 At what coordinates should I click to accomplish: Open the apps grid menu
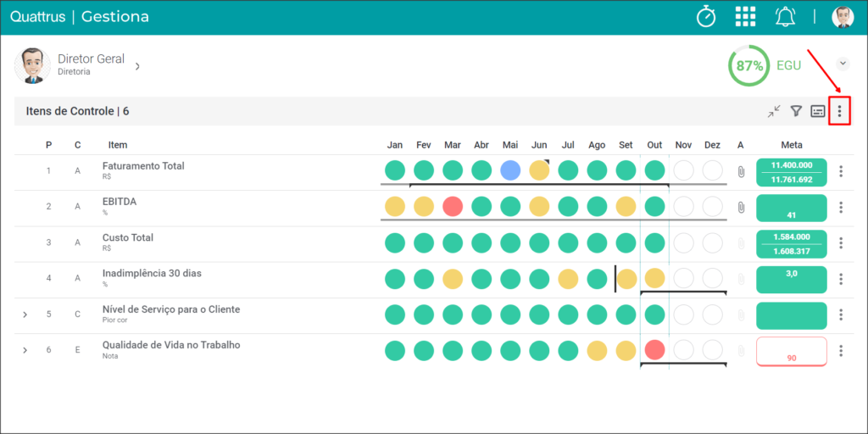745,17
